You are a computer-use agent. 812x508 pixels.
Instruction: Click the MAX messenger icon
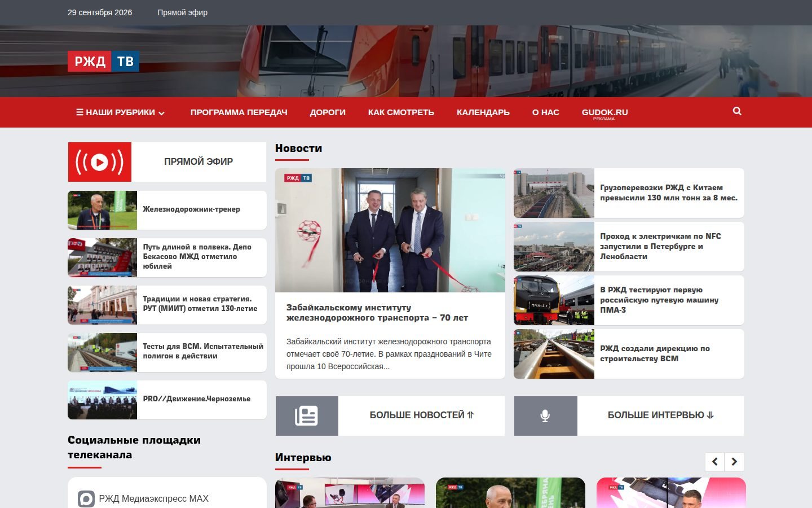pos(86,499)
